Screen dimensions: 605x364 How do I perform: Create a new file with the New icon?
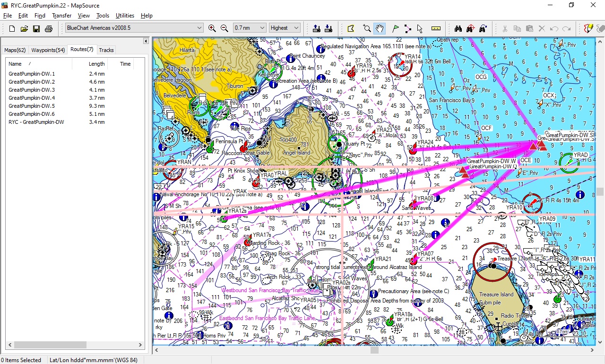[12, 28]
